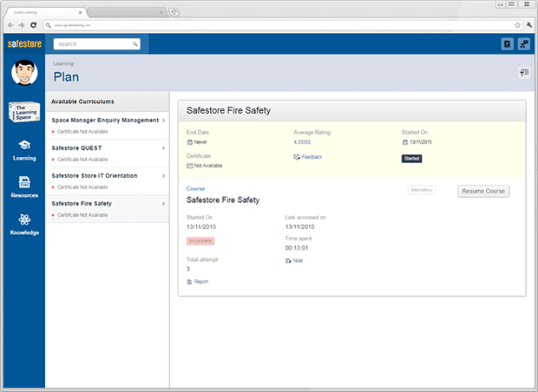Viewport: 538px width, 392px height.
Task: Click browser back arrow
Action: coord(10,25)
